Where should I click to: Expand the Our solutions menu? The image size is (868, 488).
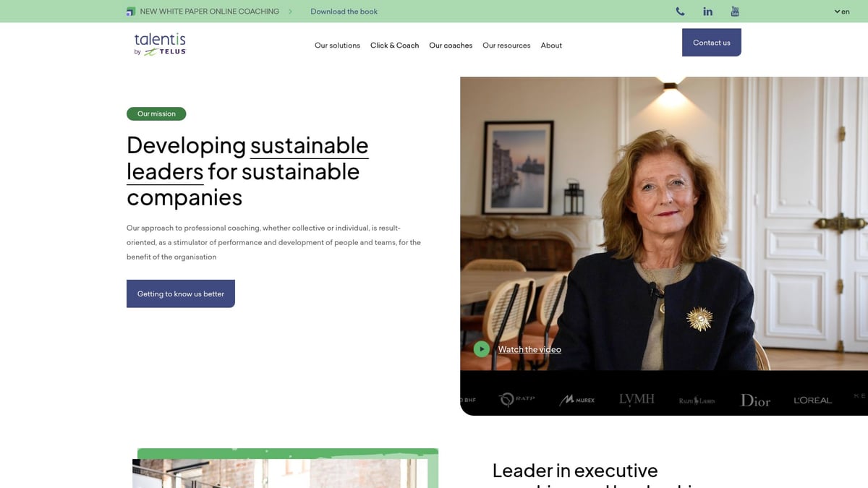coord(337,45)
